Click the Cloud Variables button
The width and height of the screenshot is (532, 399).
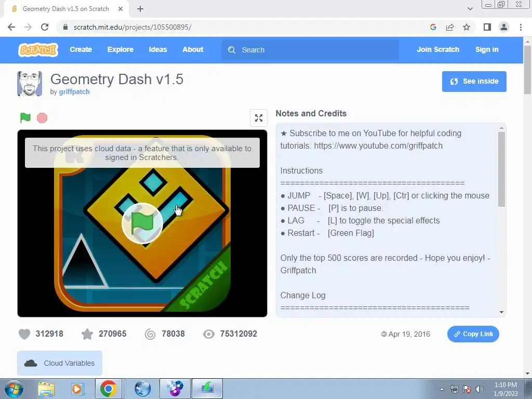(x=59, y=363)
